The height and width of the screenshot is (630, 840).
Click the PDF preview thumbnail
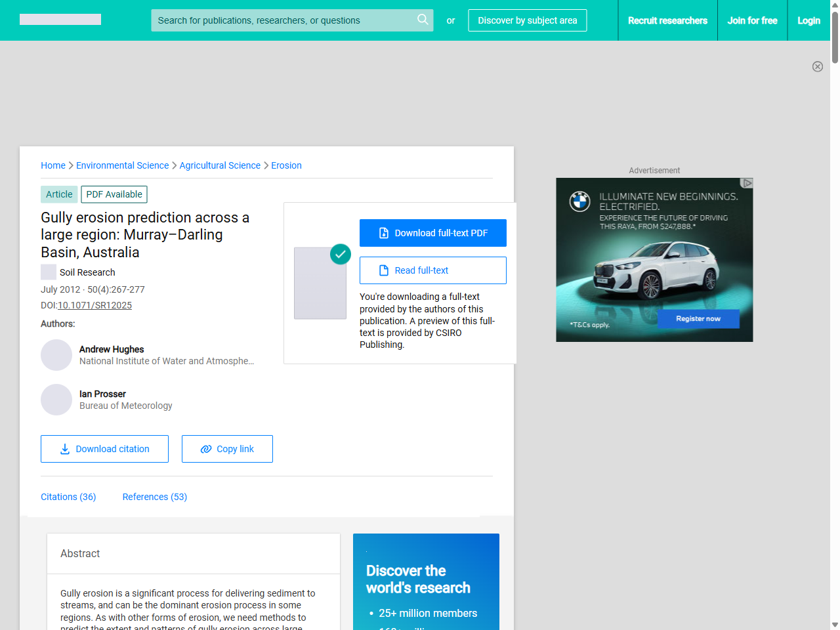pos(320,283)
